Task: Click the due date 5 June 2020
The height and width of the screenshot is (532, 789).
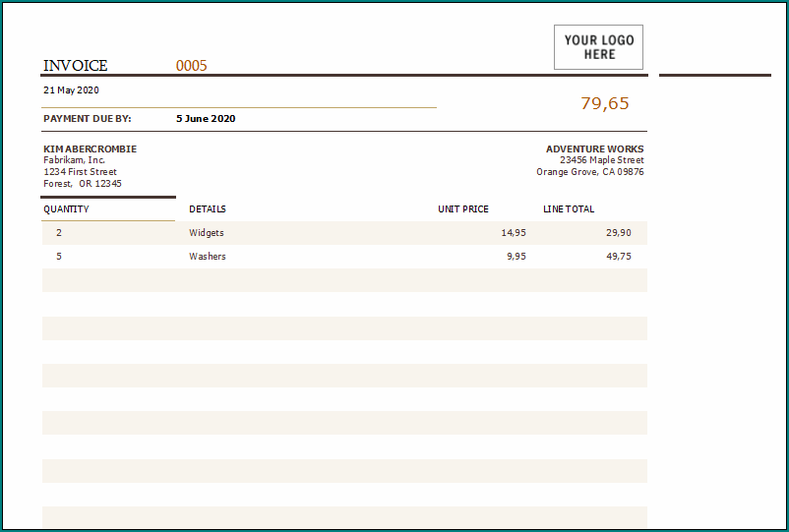Action: click(x=206, y=119)
